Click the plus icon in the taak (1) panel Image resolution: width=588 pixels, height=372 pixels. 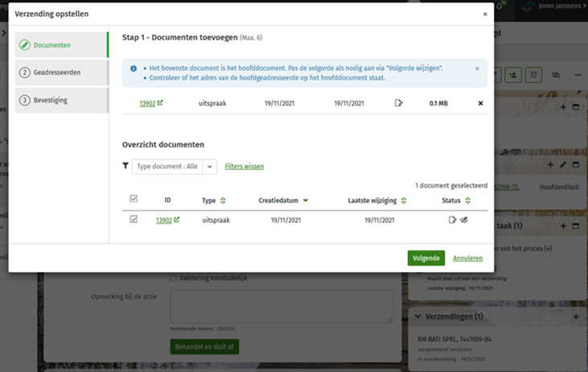(563, 226)
